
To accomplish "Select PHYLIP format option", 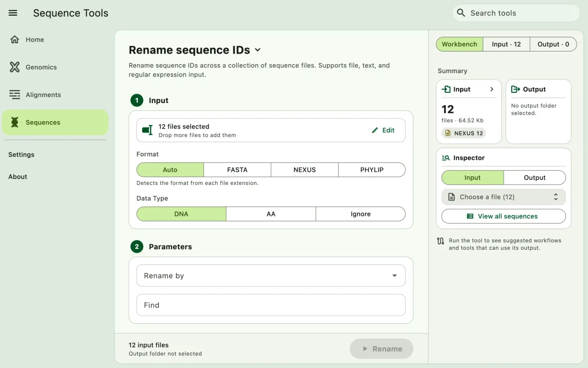I will pos(372,170).
